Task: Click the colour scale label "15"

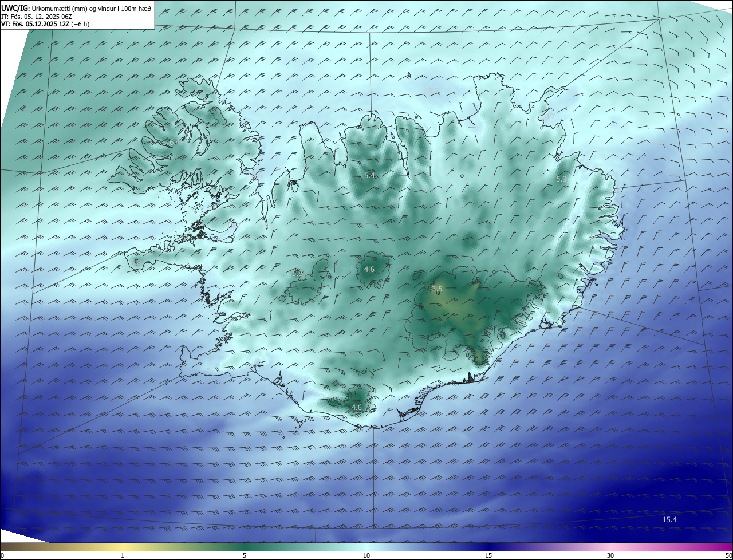Action: 488,555
